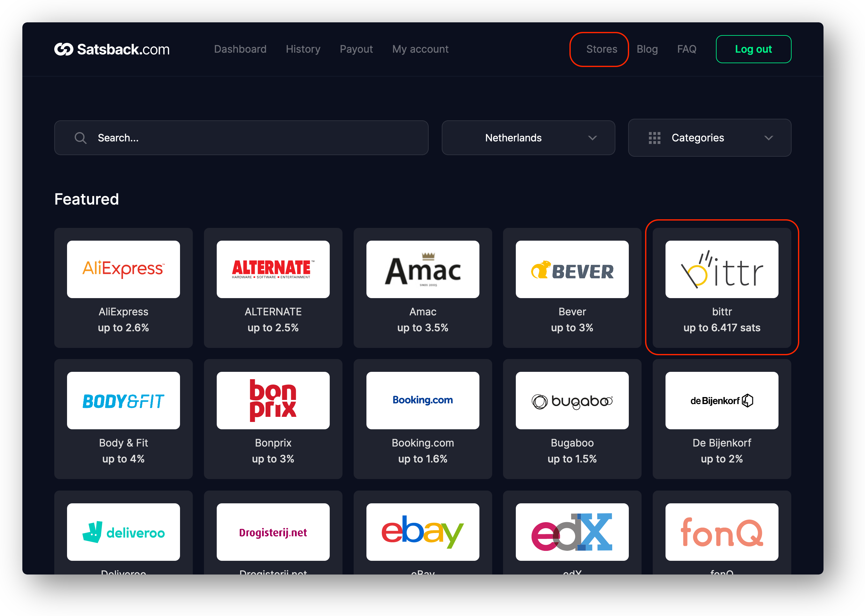Click the 'up to 3%' text under Bever
Image resolution: width=865 pixels, height=616 pixels.
click(572, 328)
